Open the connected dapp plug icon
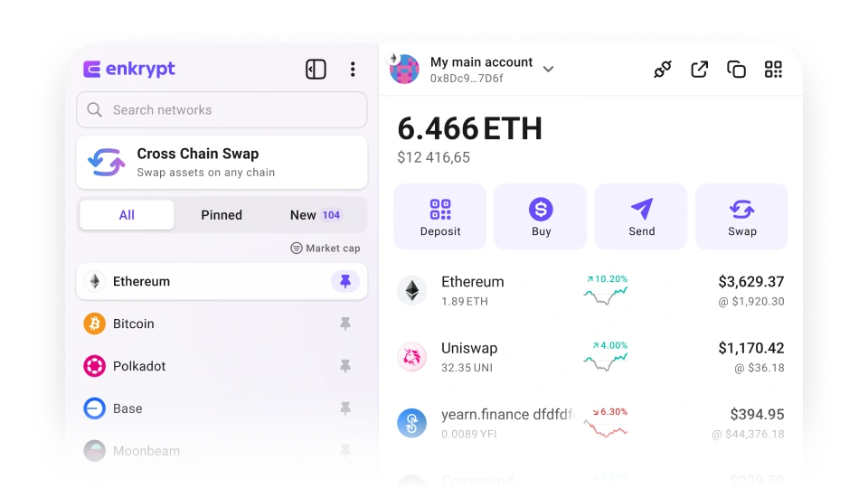The width and height of the screenshot is (868, 488). (662, 70)
